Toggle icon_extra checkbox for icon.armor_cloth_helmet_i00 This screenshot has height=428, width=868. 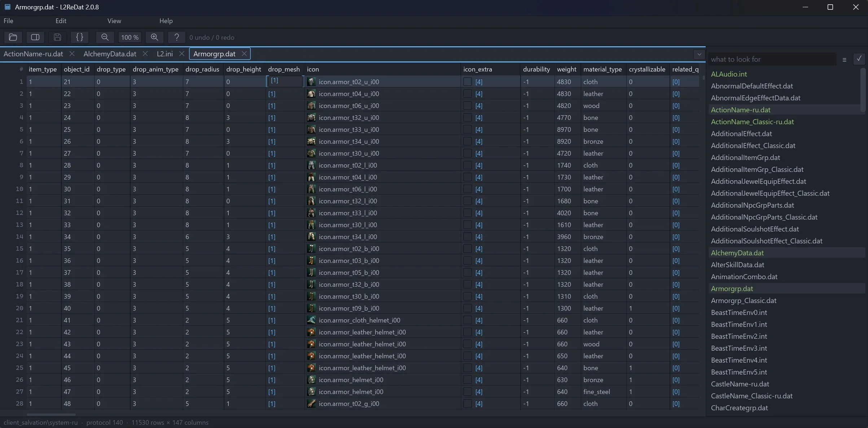(468, 320)
